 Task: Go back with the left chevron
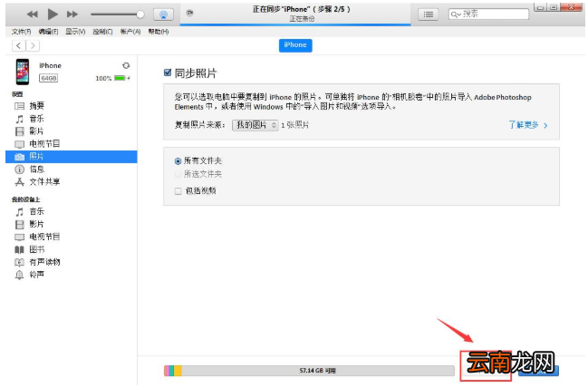coord(19,45)
